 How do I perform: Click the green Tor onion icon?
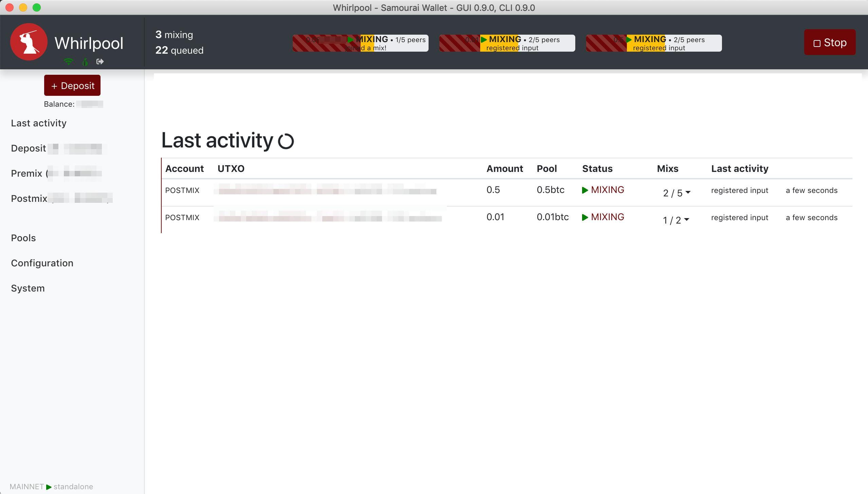coord(85,61)
